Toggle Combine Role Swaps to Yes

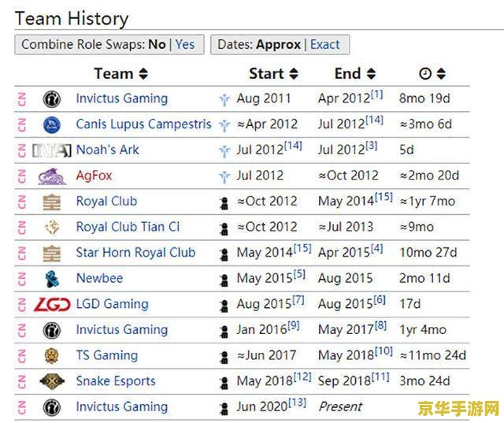[x=185, y=44]
